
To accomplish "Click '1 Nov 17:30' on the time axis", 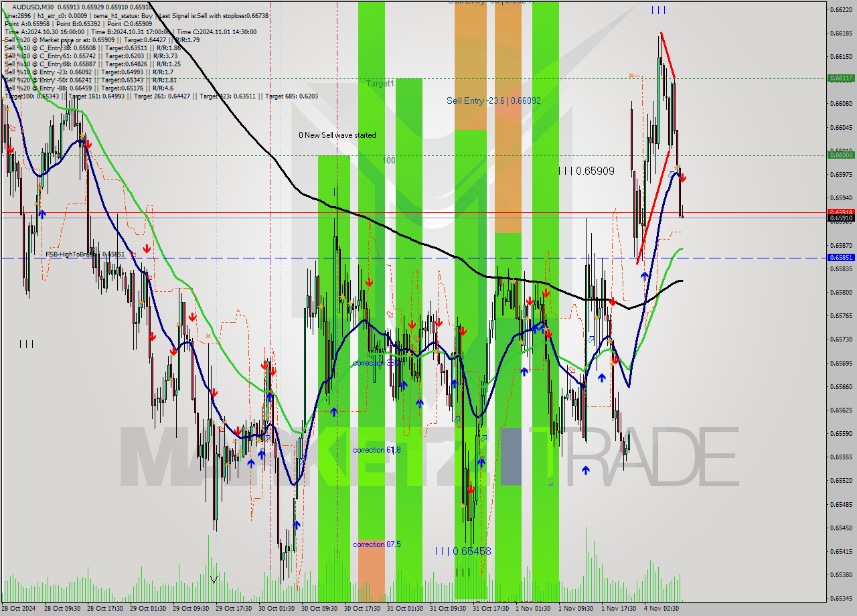I will coord(619,608).
